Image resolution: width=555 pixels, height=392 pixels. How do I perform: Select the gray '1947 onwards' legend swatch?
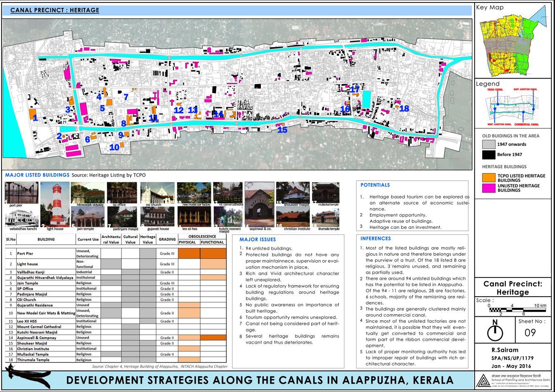pos(488,144)
